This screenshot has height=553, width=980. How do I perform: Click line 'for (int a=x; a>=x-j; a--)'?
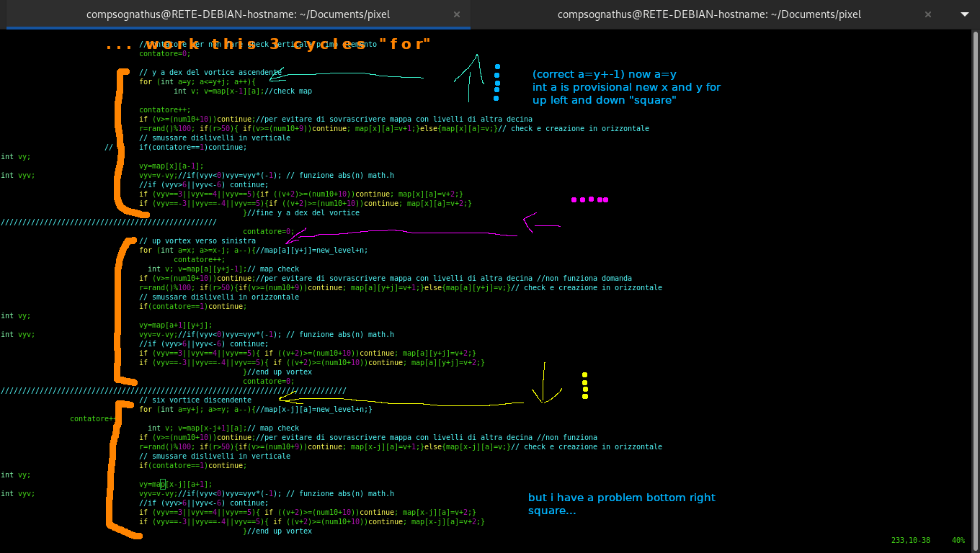(x=254, y=251)
